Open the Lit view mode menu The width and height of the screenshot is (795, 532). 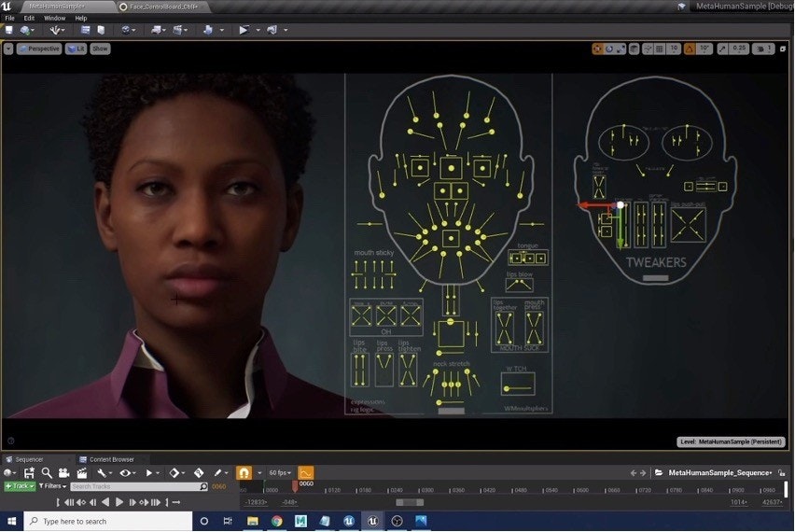point(77,49)
